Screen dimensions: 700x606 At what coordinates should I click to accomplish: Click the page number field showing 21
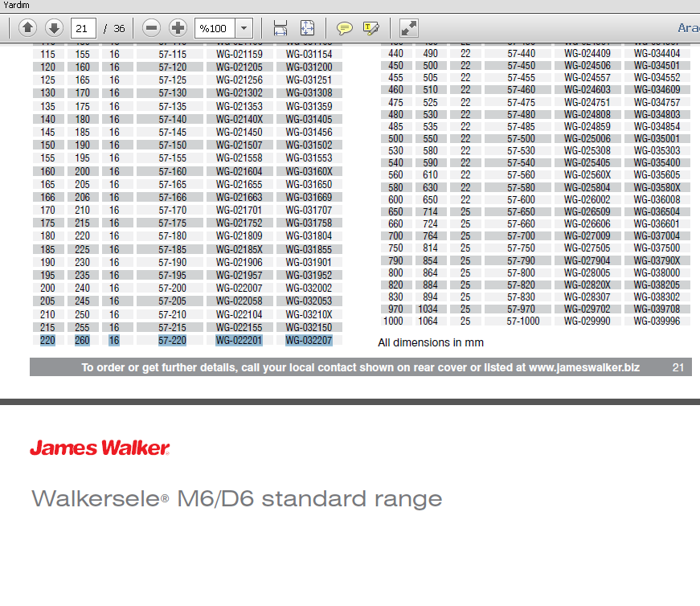pos(83,28)
